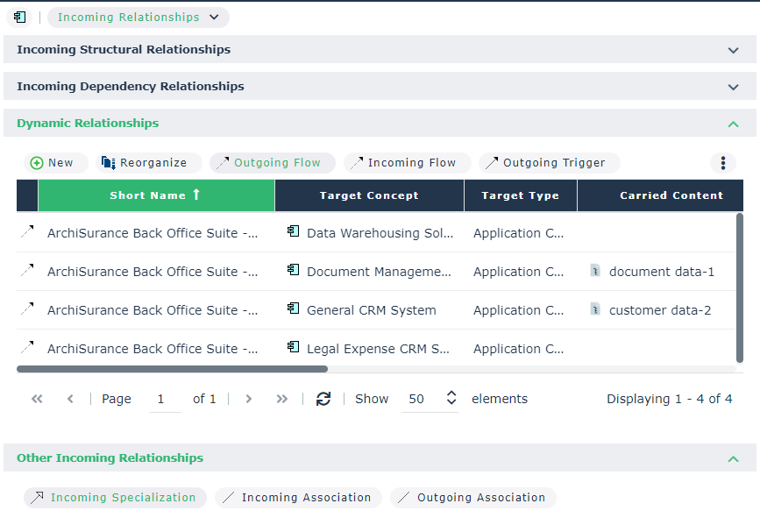Collapse the Dynamic Relationships section
This screenshot has height=532, width=760.
click(x=733, y=124)
